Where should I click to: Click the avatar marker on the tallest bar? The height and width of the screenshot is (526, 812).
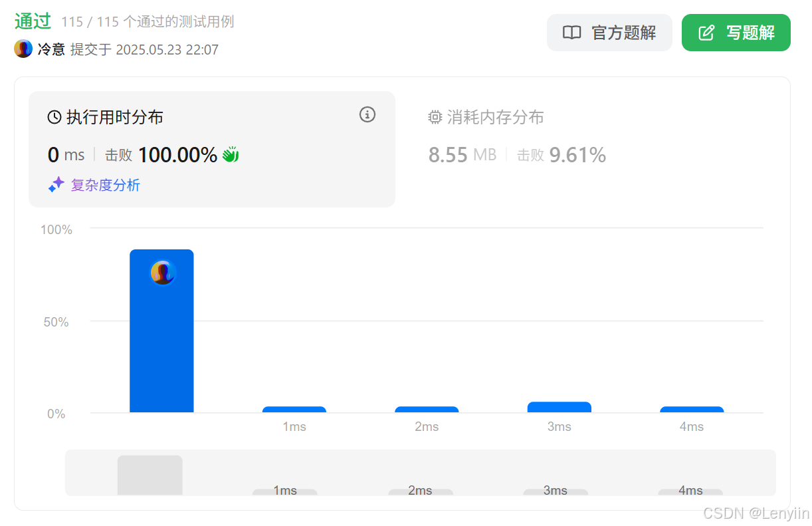163,273
